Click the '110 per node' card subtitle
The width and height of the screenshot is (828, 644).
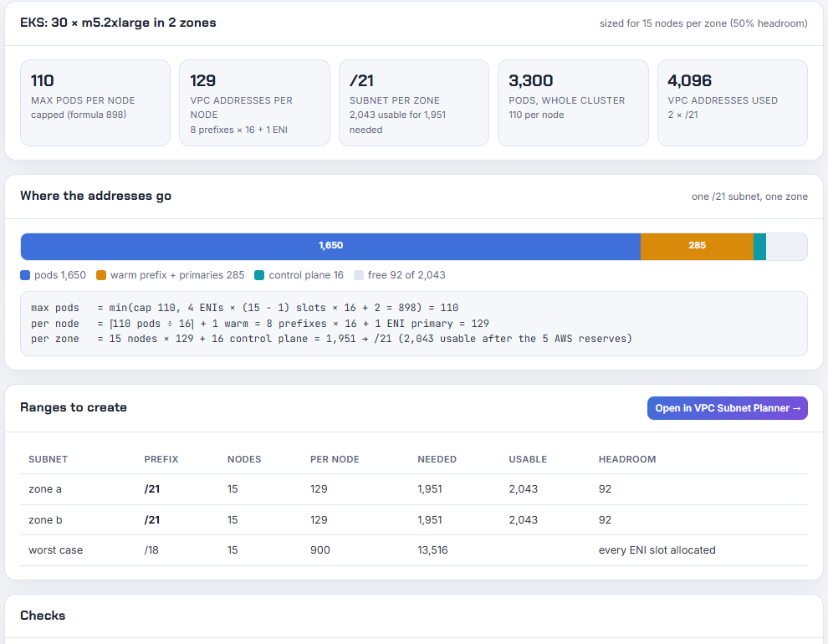pos(536,115)
